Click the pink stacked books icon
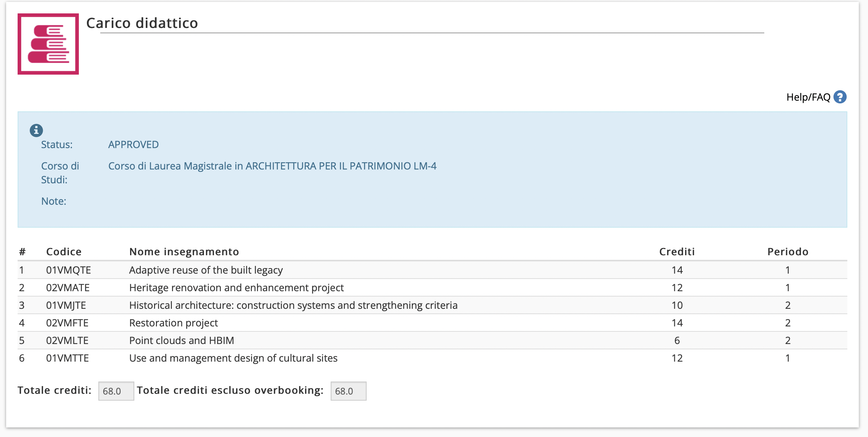 pyautogui.click(x=48, y=44)
